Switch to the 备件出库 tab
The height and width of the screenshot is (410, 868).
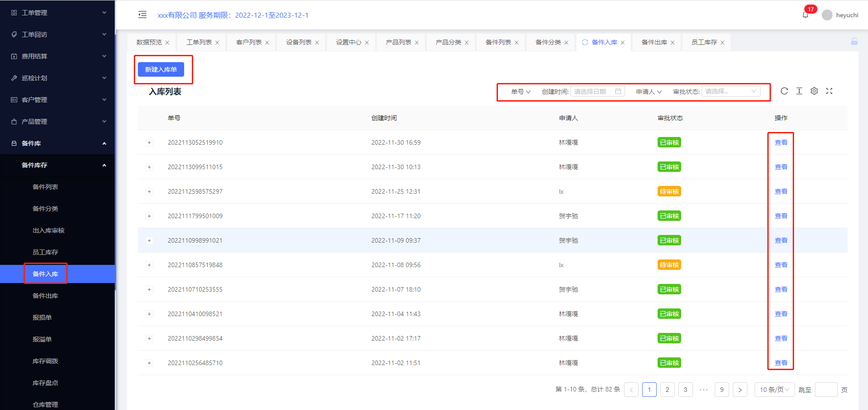click(654, 42)
